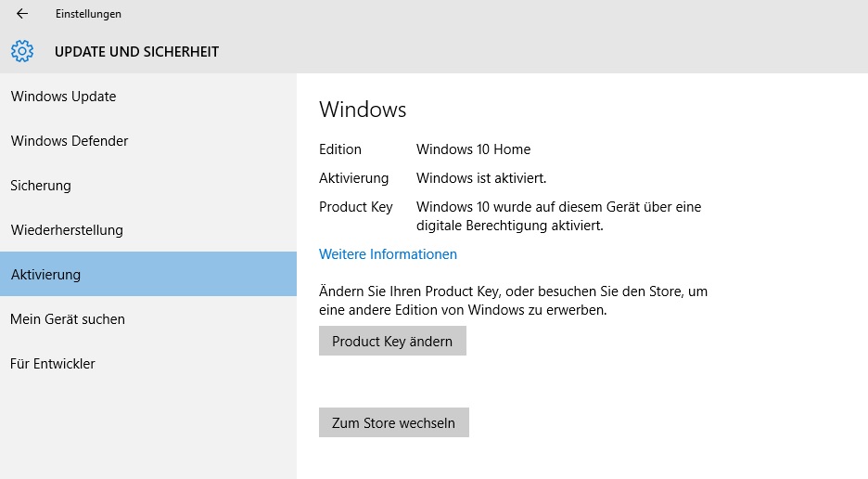Open Wiederherstellung in the sidebar

(67, 230)
